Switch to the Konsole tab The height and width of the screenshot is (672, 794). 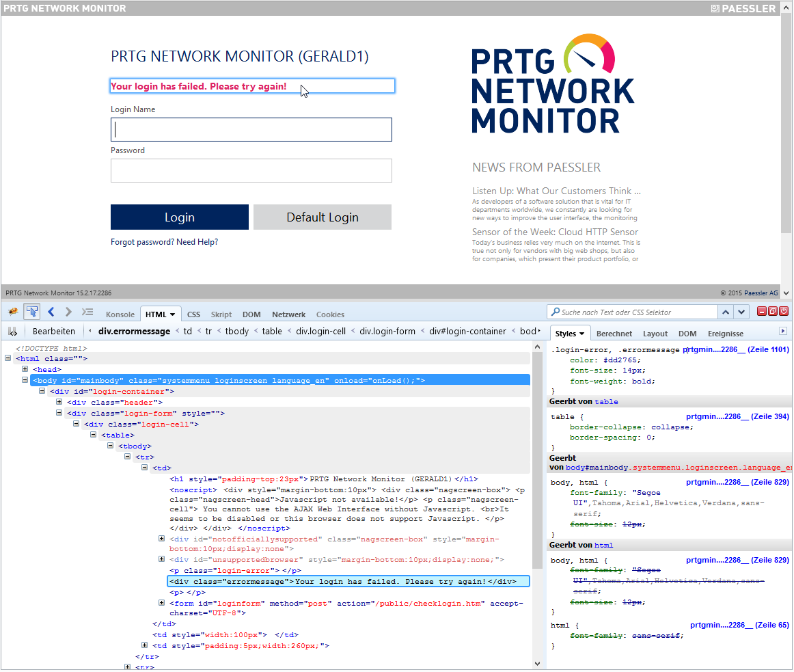[x=120, y=314]
